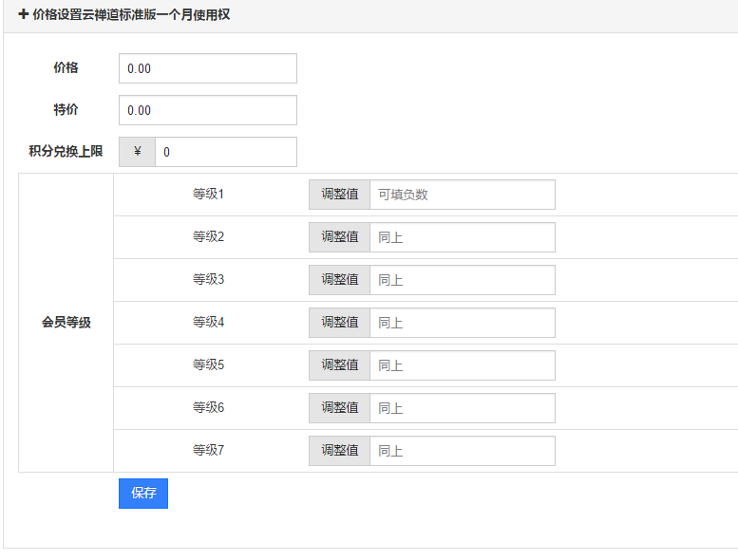Click the 积分兑换上限 field label
Image resolution: width=738 pixels, height=560 pixels.
(x=66, y=152)
